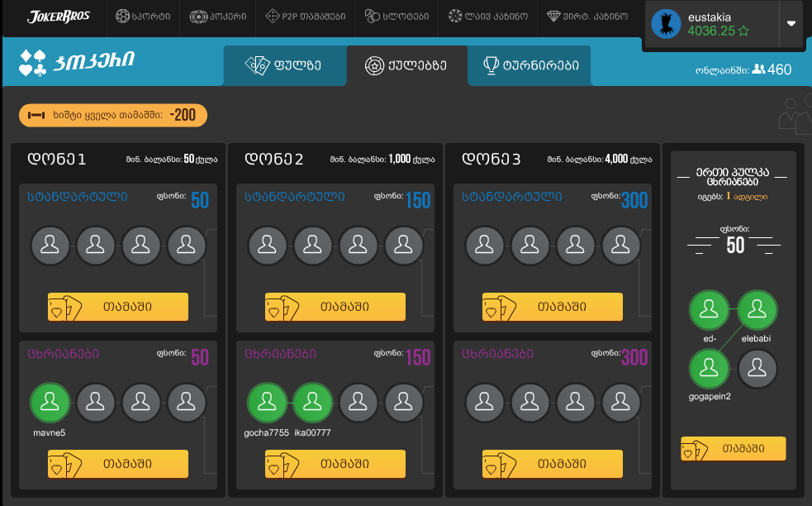Take first empty seat in დონე 3 ცხრიანები

pos(484,402)
